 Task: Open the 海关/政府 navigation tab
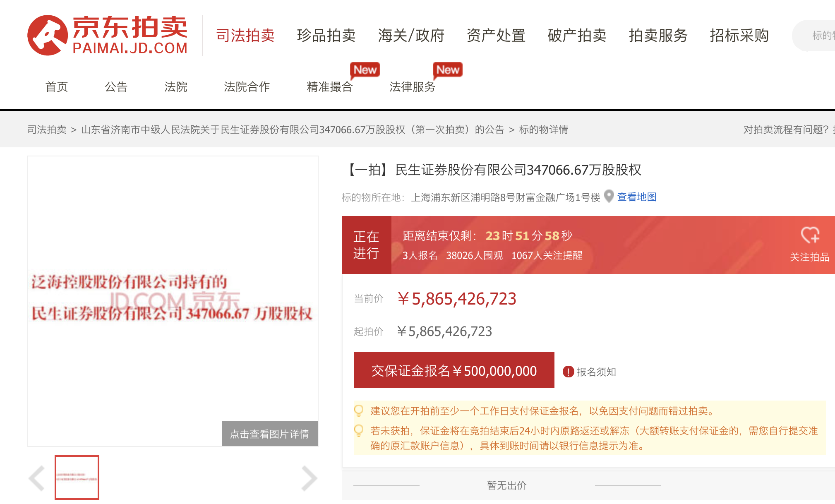411,36
